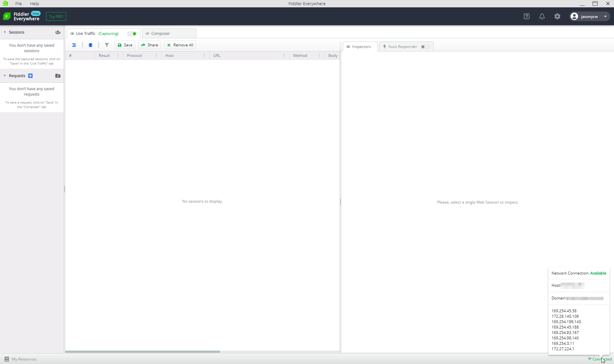This screenshot has width=614, height=364.
Task: Click the hamburger stream view icon
Action: 74,45
